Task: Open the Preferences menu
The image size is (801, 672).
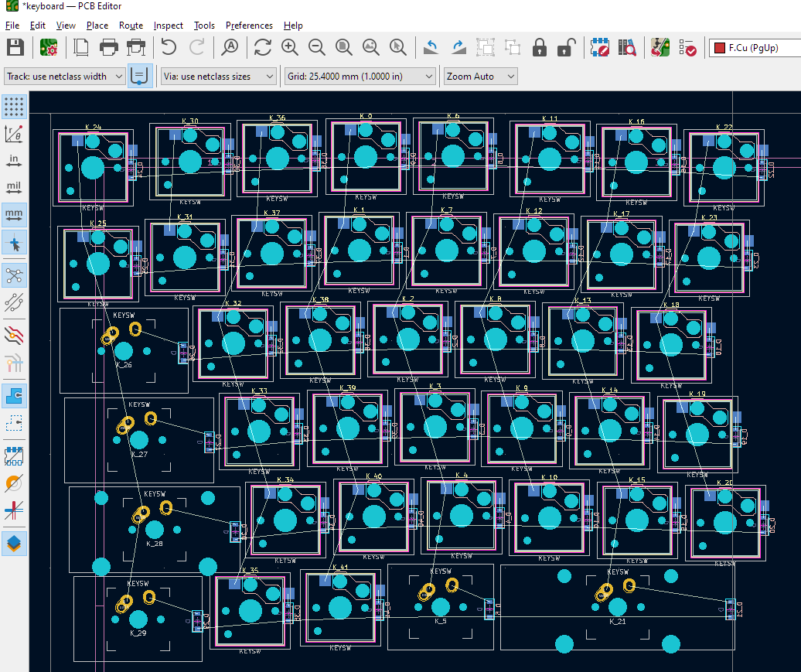Action: 249,25
